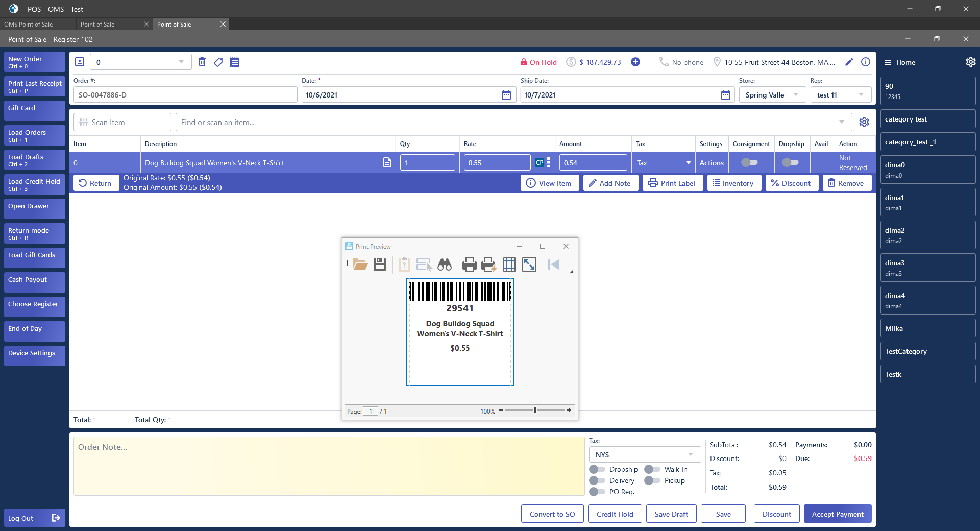The height and width of the screenshot is (531, 980).
Task: Click the plus icon next to balance
Action: tap(635, 62)
